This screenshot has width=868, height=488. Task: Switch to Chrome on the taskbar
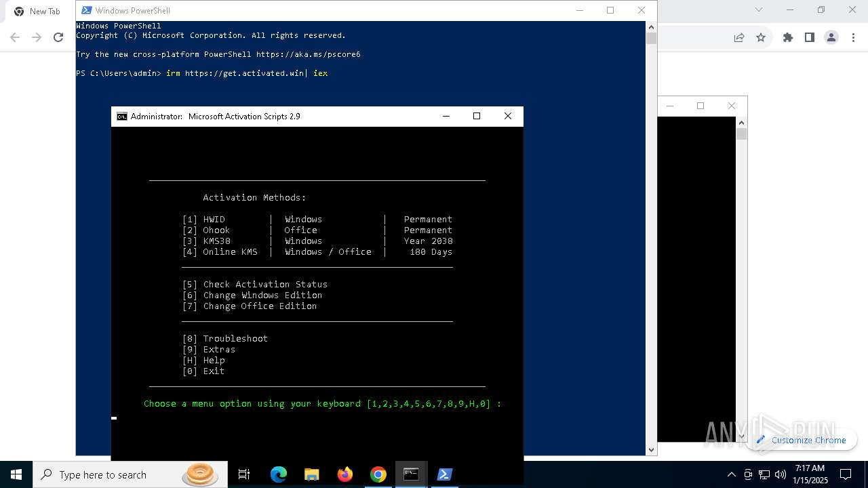[378, 474]
